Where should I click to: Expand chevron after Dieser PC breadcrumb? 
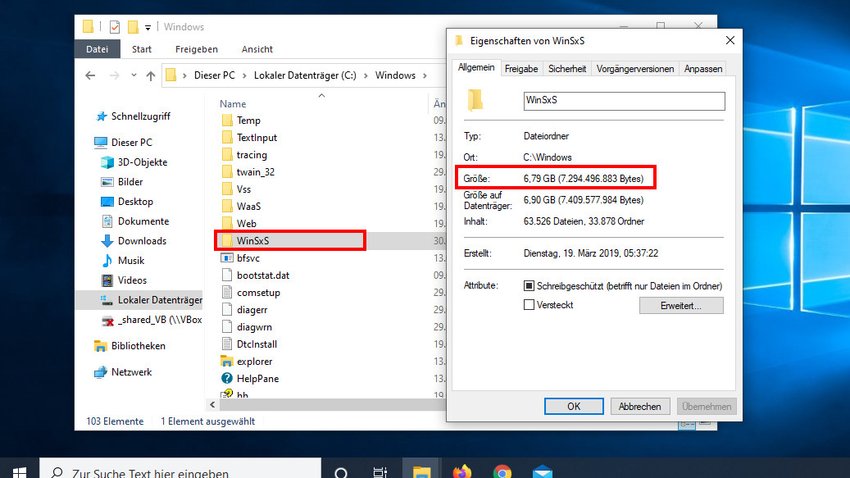[x=244, y=75]
